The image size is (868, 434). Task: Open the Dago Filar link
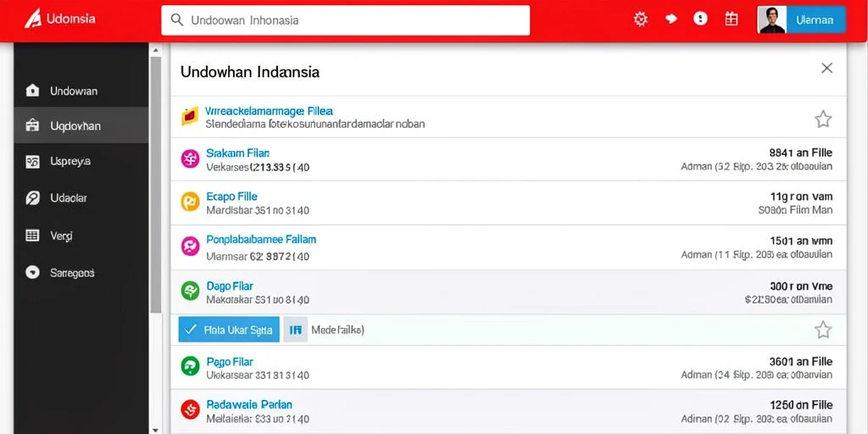tap(230, 287)
